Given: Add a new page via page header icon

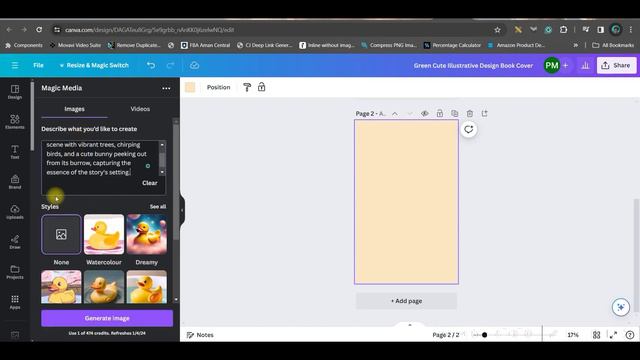Looking at the screenshot, I should point(484,113).
